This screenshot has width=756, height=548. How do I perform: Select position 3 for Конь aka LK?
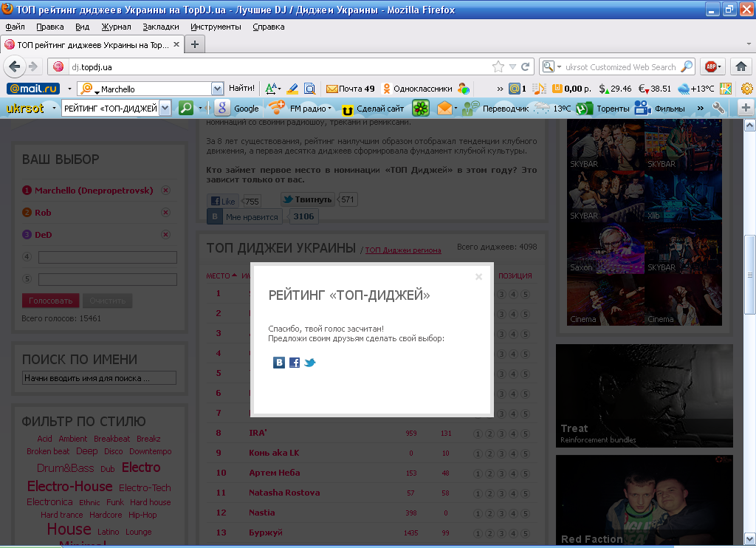(x=501, y=453)
